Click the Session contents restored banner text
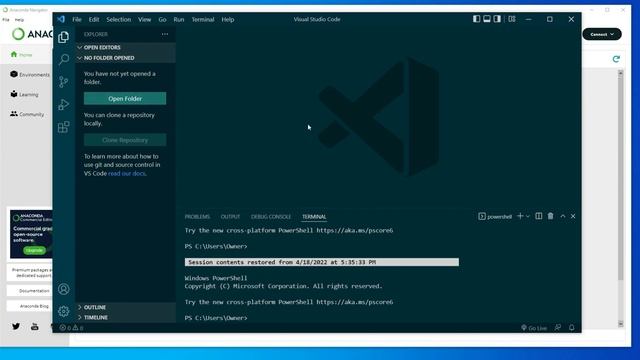 click(x=282, y=262)
